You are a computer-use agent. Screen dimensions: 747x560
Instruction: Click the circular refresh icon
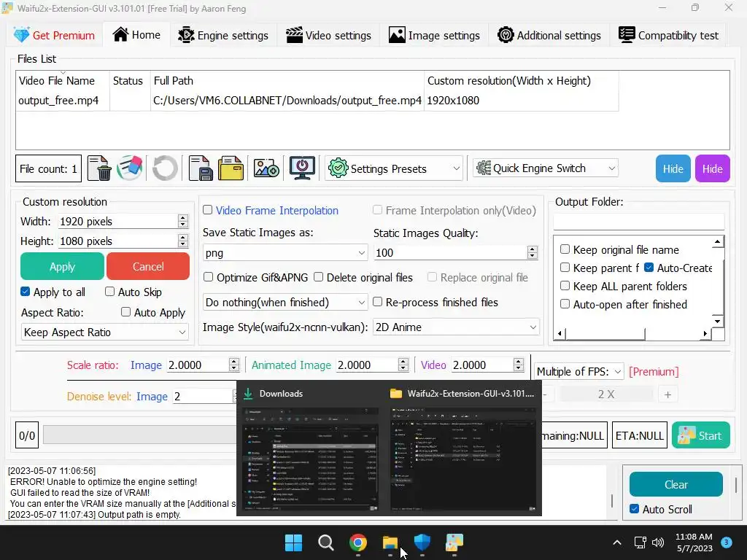165,168
